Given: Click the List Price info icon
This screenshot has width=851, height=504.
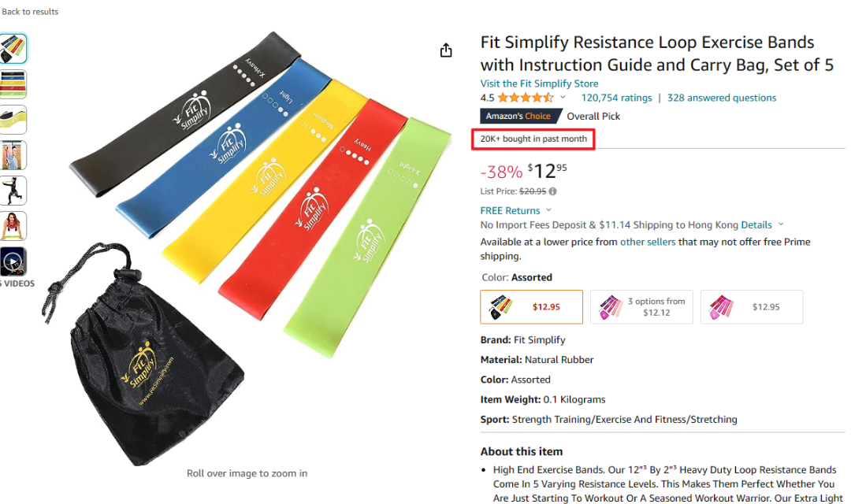Looking at the screenshot, I should pyautogui.click(x=552, y=191).
